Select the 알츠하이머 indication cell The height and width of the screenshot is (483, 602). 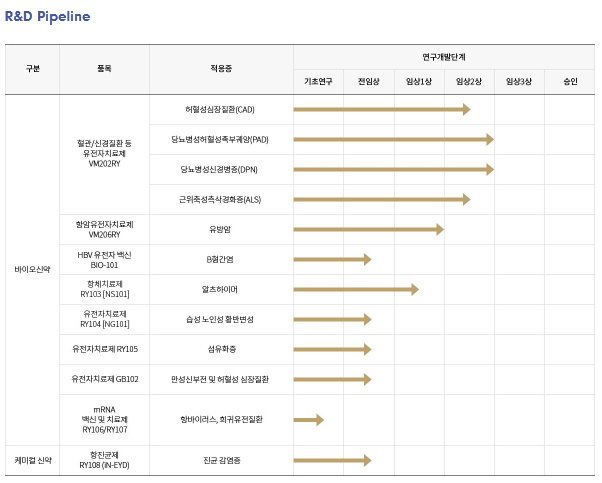coord(221,289)
